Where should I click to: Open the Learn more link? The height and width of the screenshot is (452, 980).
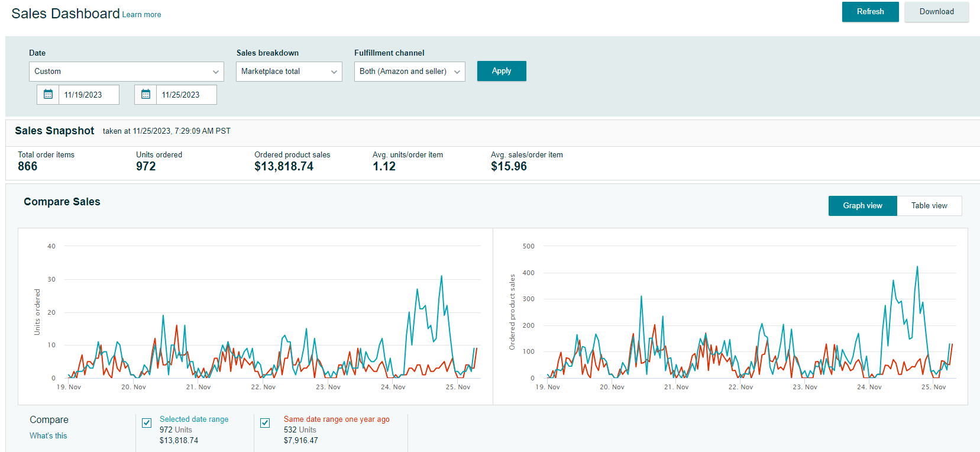(141, 15)
